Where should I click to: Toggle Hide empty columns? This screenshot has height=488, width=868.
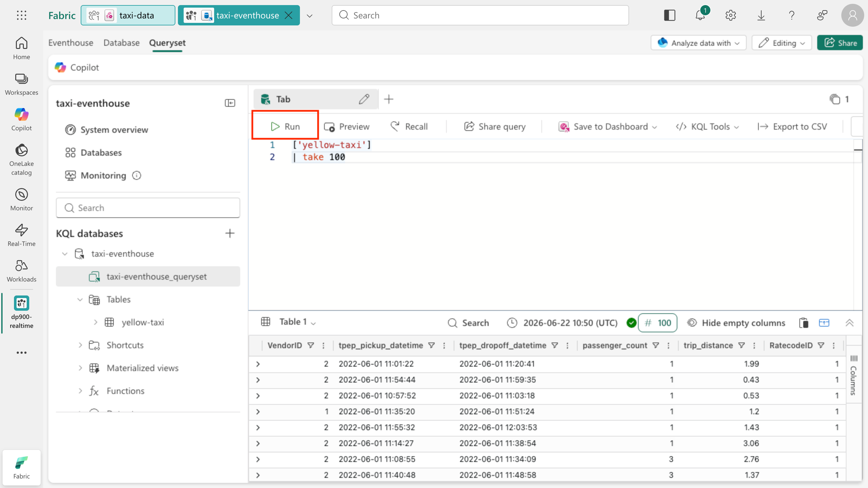click(736, 323)
